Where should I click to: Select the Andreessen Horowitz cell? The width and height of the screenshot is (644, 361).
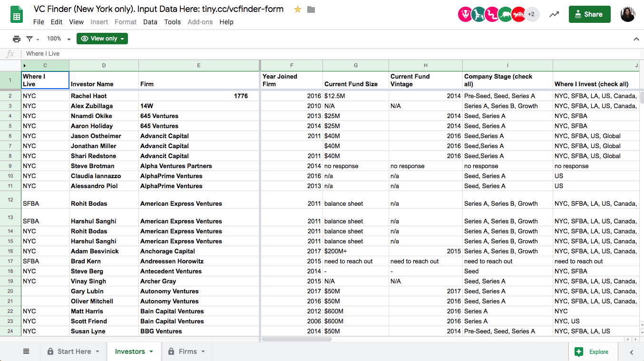[x=199, y=261]
